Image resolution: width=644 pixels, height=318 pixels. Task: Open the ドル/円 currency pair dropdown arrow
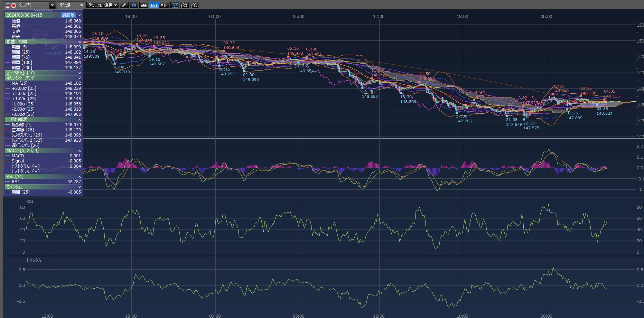(x=52, y=5)
